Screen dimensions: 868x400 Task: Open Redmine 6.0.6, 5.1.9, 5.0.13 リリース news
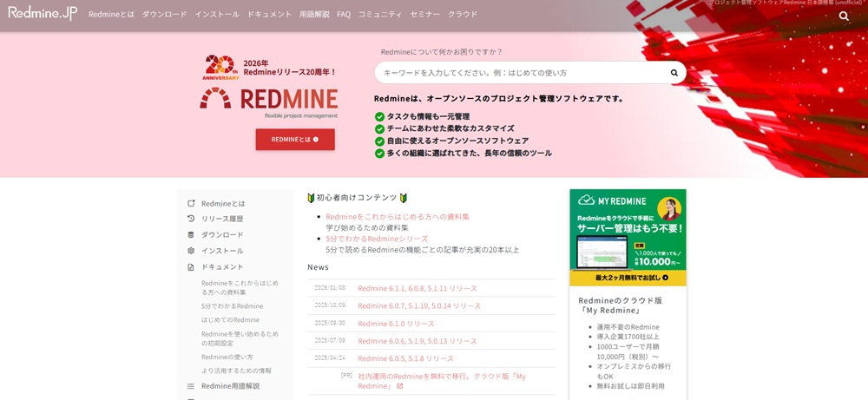tap(418, 341)
